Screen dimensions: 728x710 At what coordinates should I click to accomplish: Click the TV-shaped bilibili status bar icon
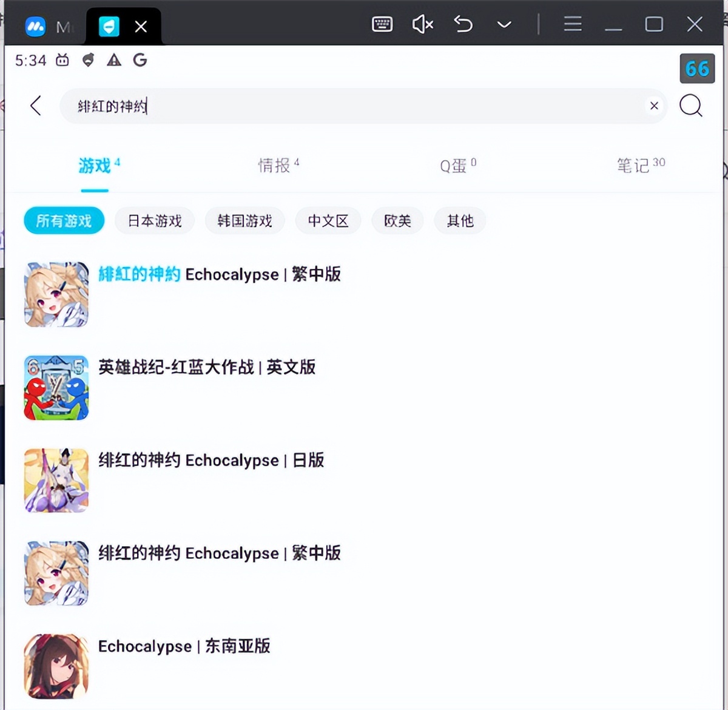click(62, 60)
